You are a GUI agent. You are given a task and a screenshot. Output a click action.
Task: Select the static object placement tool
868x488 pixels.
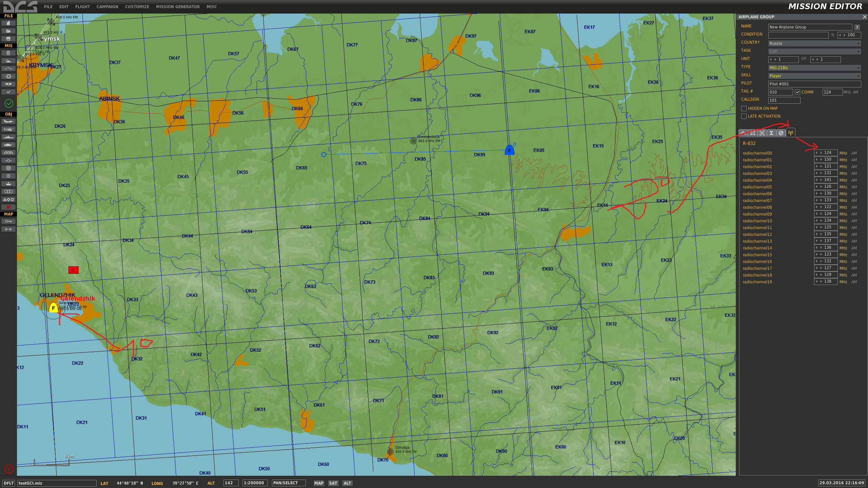8,152
